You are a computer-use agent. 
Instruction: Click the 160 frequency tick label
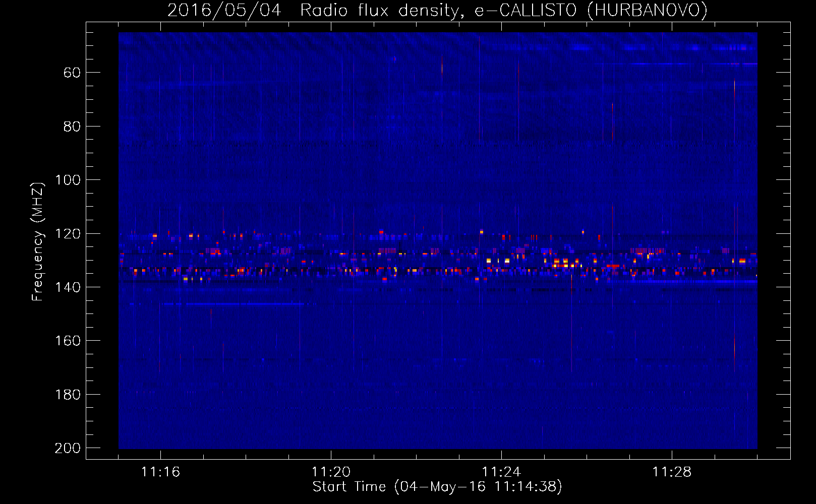(x=68, y=341)
